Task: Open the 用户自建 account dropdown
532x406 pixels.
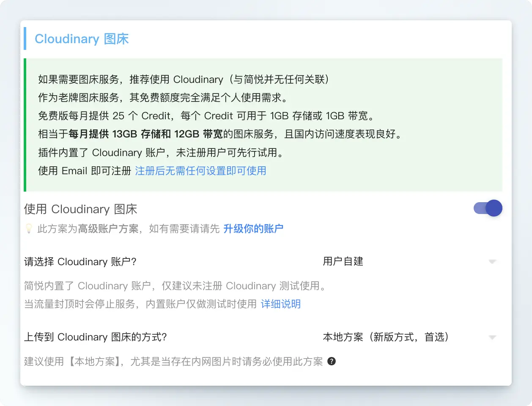Action: [406, 261]
